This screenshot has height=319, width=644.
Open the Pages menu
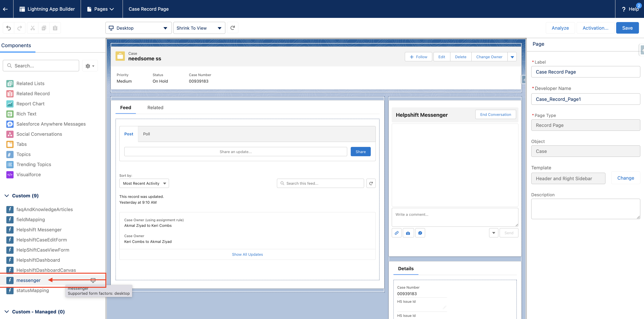[101, 9]
